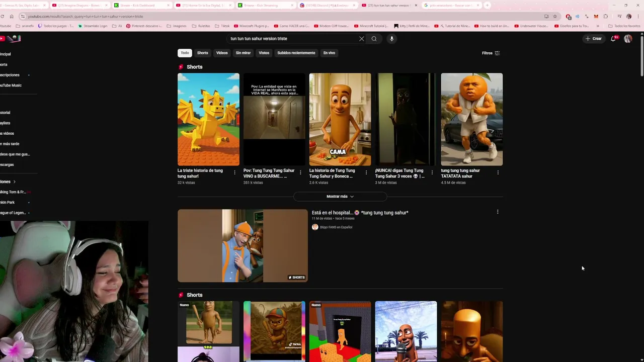Click the magnifier search button

[374, 39]
